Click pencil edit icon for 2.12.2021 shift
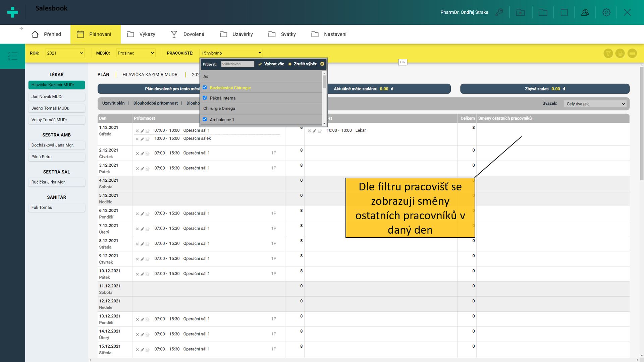Screen dimensions: 644x362 tap(142, 154)
